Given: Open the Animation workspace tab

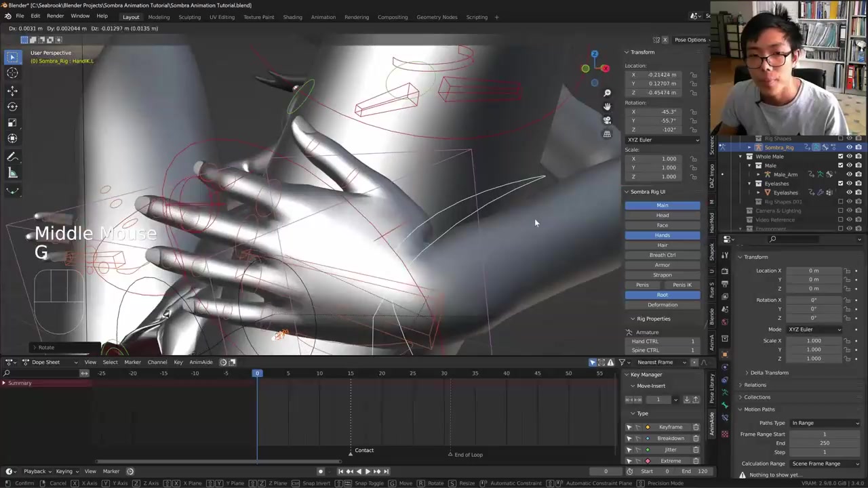Looking at the screenshot, I should [323, 17].
